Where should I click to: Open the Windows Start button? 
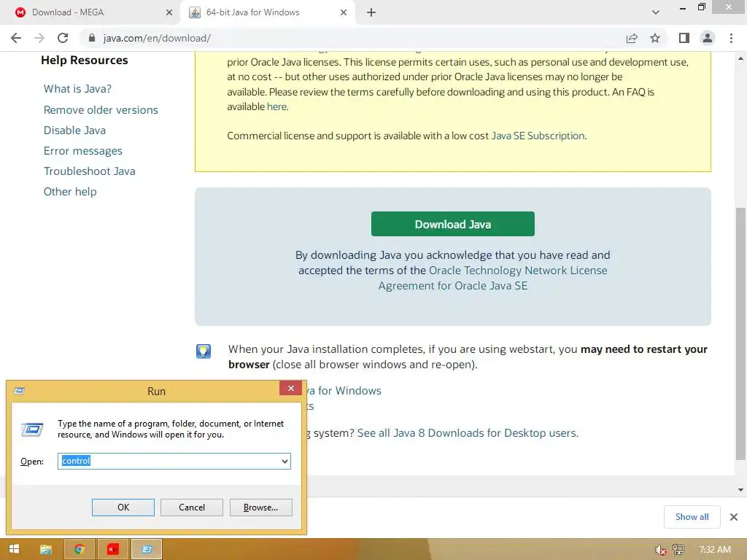15,549
